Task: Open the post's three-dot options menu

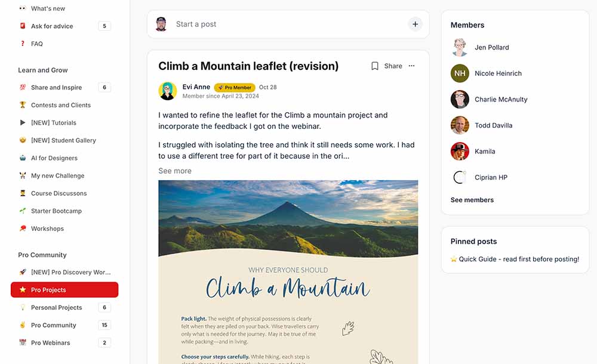Action: tap(411, 66)
